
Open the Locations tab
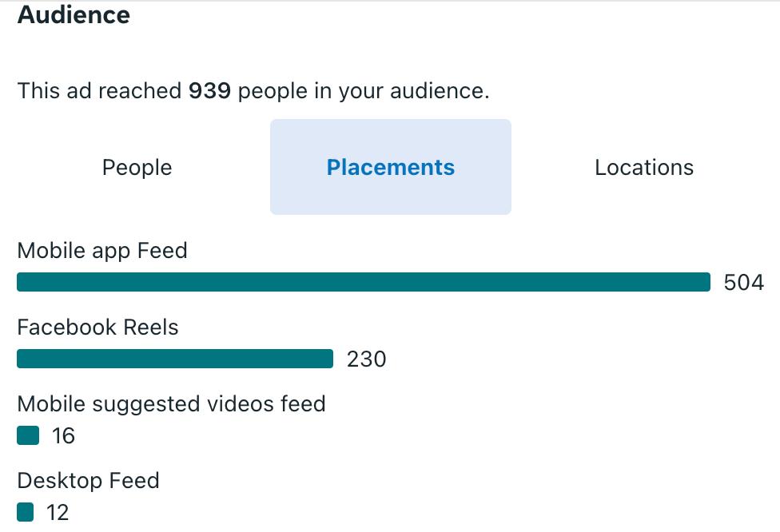(644, 168)
